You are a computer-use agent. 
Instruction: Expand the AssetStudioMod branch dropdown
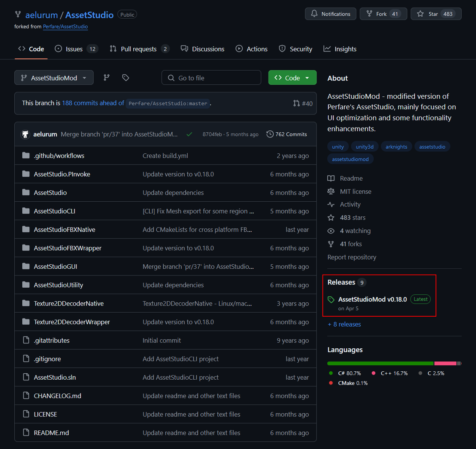54,78
